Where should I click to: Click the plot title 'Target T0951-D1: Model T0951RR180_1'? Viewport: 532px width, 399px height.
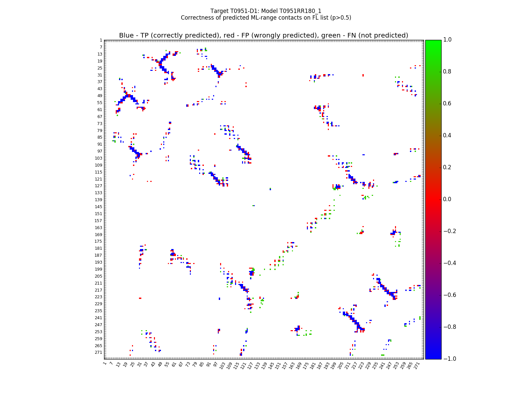[266, 11]
